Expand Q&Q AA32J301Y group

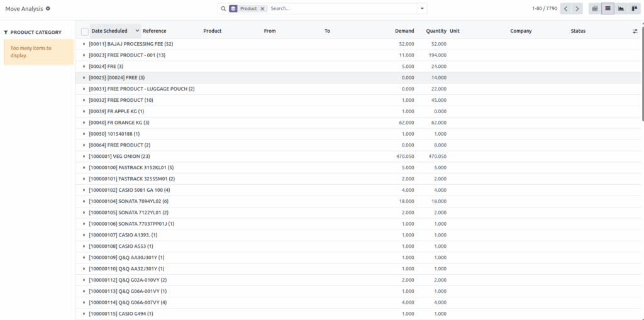pyautogui.click(x=84, y=269)
